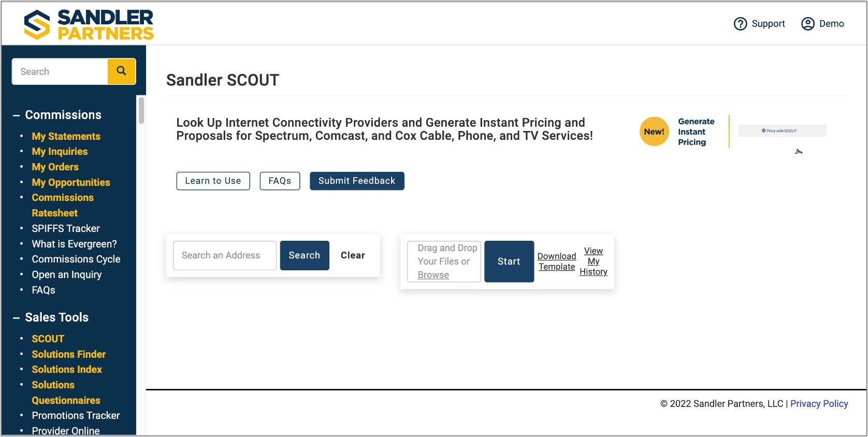Click the Submit Feedback button
The width and height of the screenshot is (868, 437).
coord(357,181)
